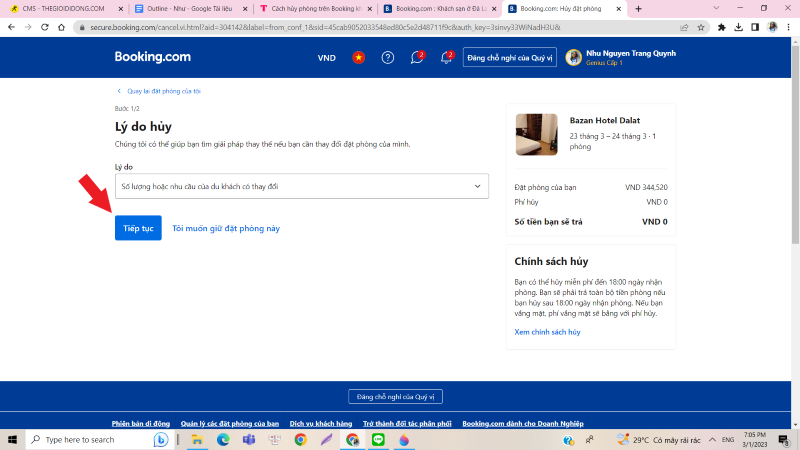This screenshot has height=450, width=800.
Task: Open the taskbar clock and date
Action: (x=755, y=439)
